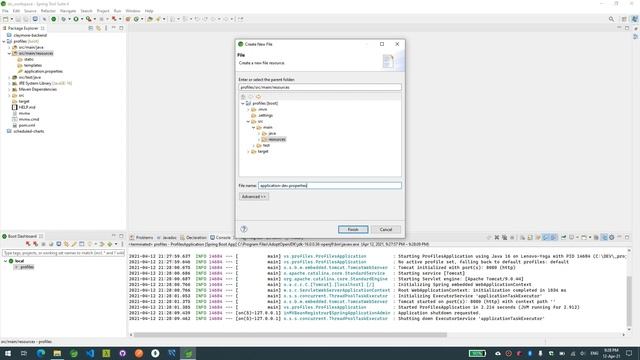Expand the target folder in the dialog tree
This screenshot has height=360, width=640.
click(x=248, y=151)
